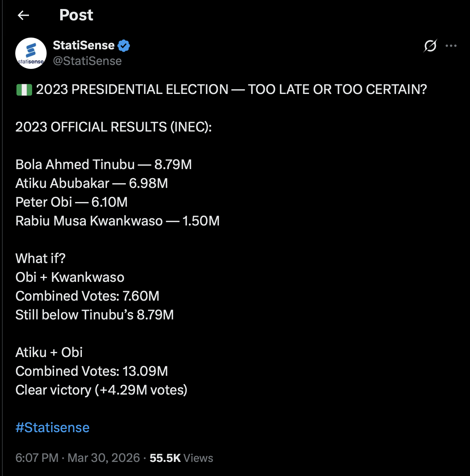Click the Bola Ahmed Tinubu 8.79M line
470x476 pixels.
[x=104, y=164]
